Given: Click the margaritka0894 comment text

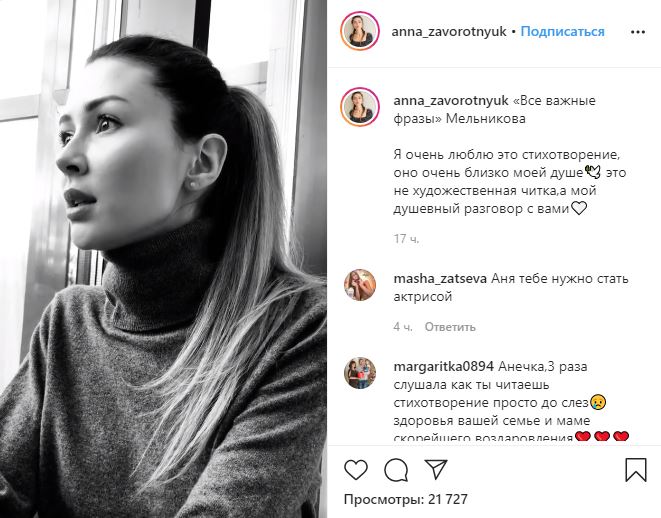Looking at the screenshot, I should pos(511,403).
